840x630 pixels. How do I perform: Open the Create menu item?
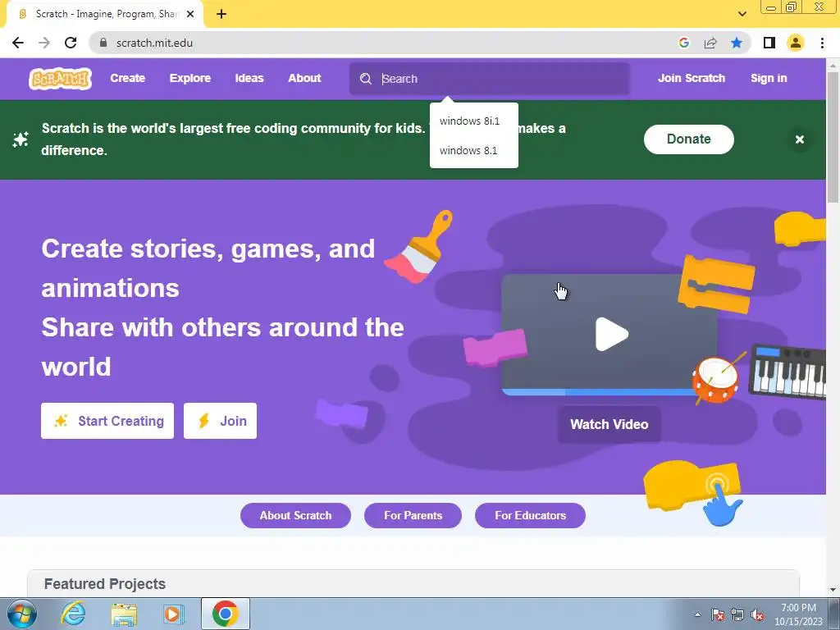tap(127, 78)
